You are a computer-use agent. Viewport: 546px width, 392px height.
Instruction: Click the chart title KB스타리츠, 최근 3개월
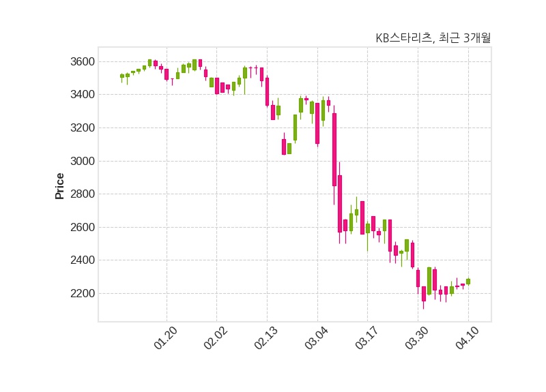click(x=433, y=38)
